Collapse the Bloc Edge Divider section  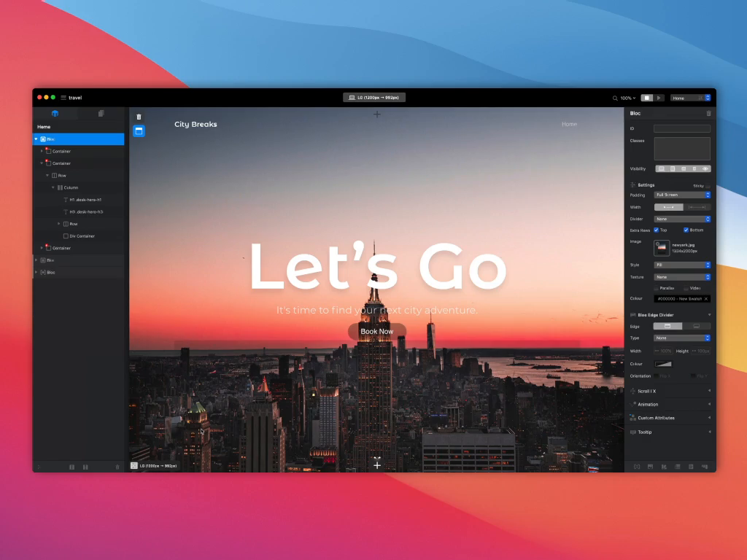pyautogui.click(x=709, y=315)
